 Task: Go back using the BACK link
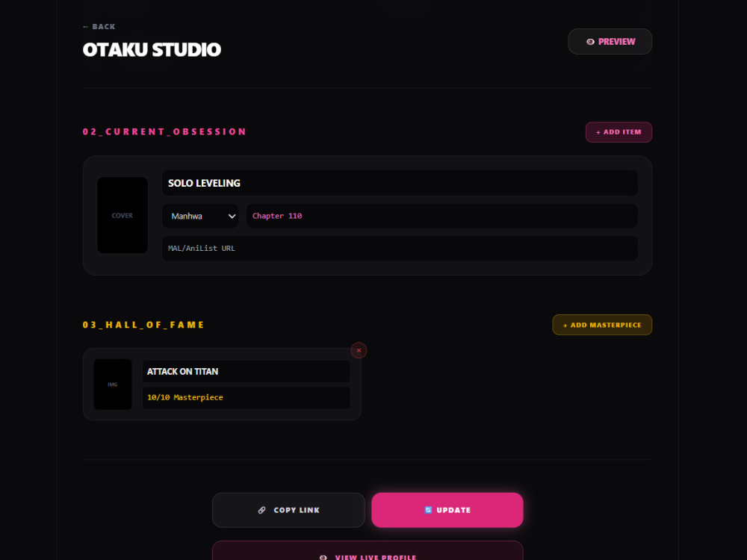pyautogui.click(x=99, y=27)
